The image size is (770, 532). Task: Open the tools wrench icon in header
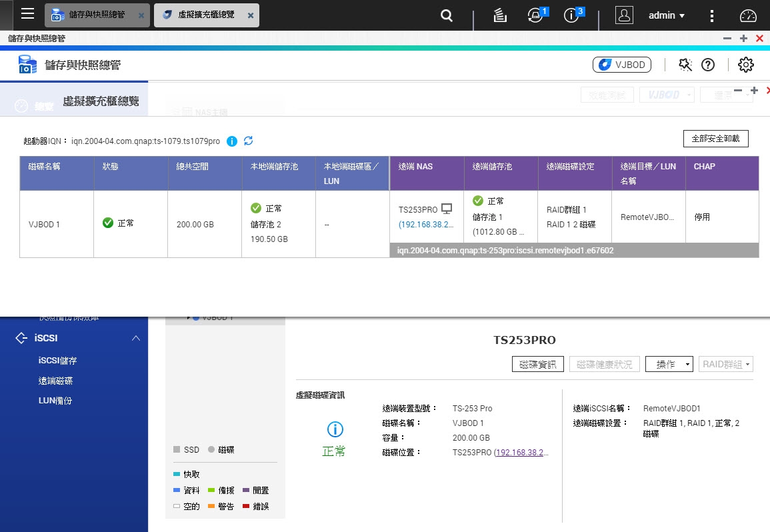coord(685,65)
